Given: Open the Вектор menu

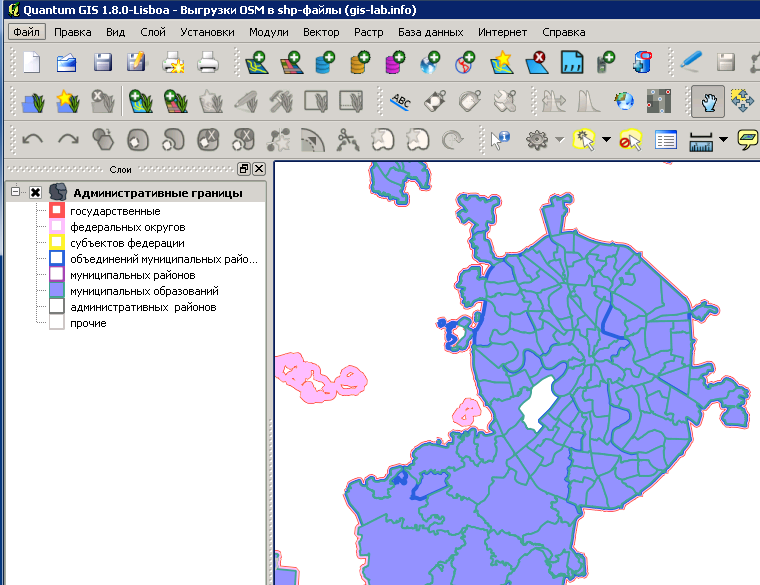Looking at the screenshot, I should click(320, 32).
